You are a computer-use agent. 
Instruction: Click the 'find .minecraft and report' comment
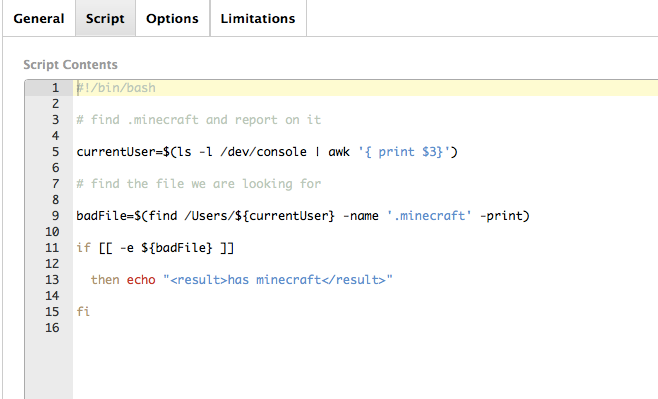pos(198,120)
